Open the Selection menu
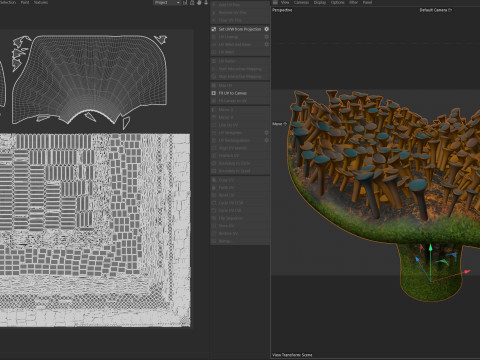Screen dimensions: 480x360 [x=7, y=2]
